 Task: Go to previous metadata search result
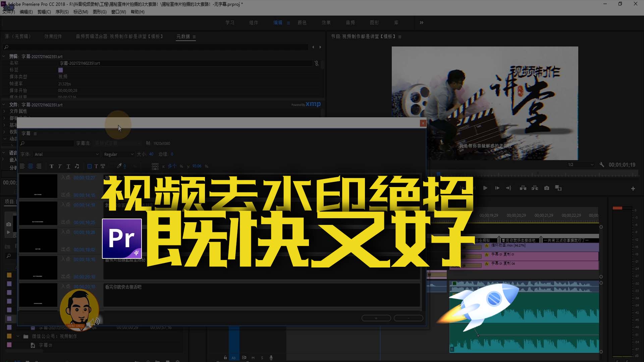[313, 47]
